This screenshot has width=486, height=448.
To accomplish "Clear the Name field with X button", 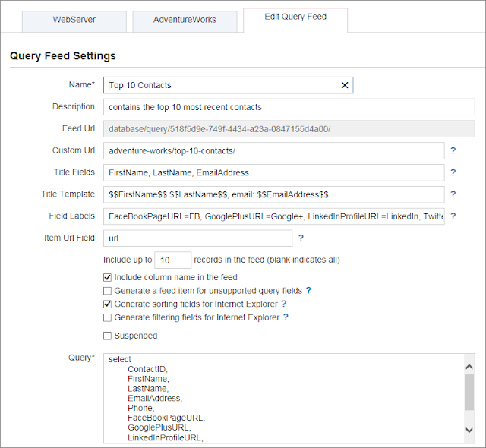I will tap(345, 86).
